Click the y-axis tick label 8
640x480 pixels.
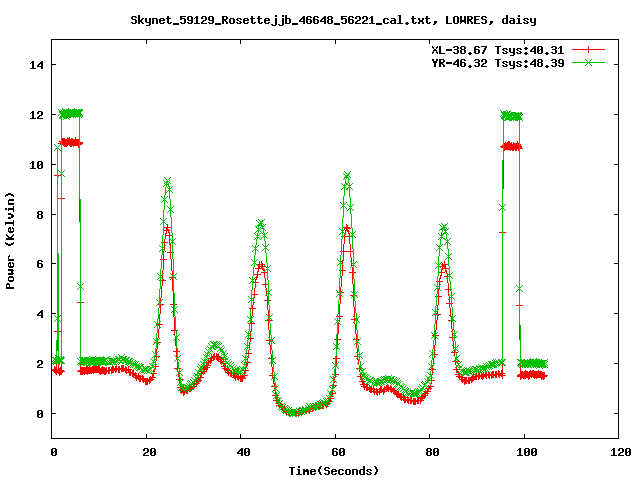click(x=40, y=215)
